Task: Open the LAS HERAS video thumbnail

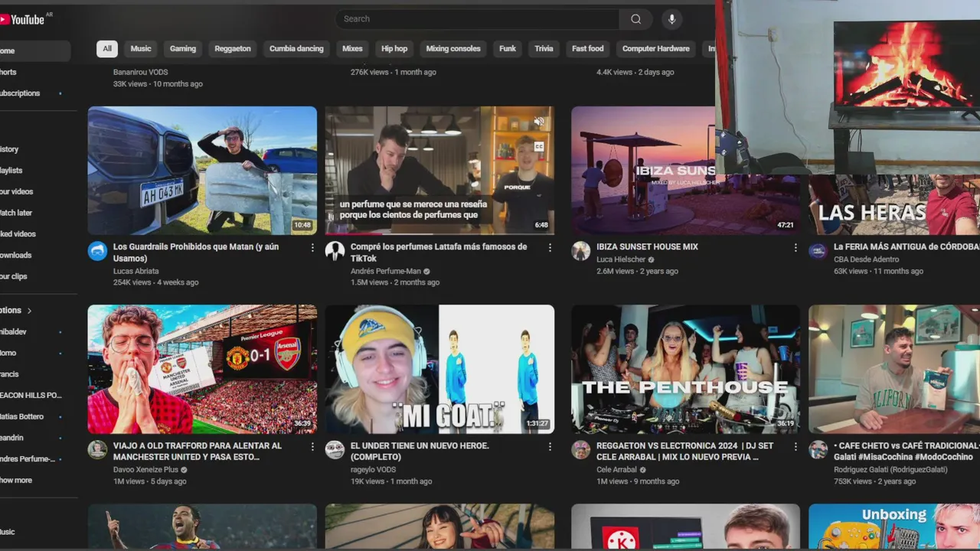Action: [x=894, y=204]
